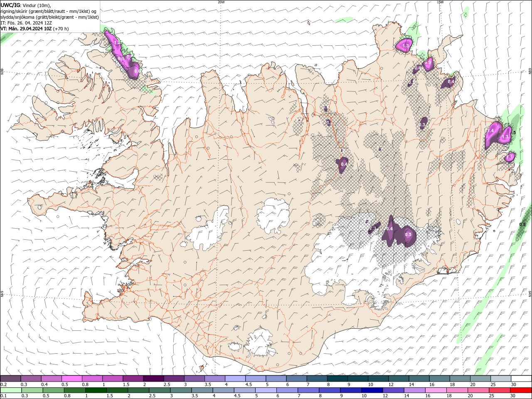This screenshot has width=532, height=399.
Task: Pick the light pink rain swatch starting at 16
Action: 436,390
